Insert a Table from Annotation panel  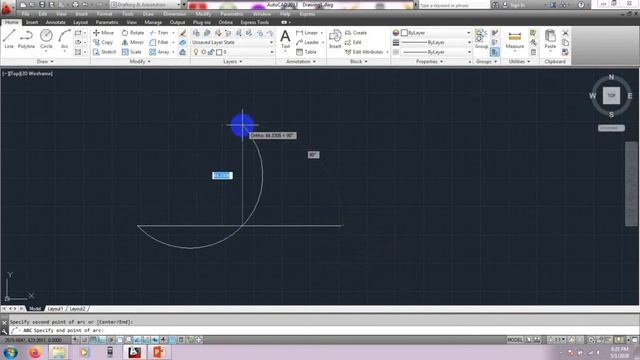pyautogui.click(x=306, y=52)
